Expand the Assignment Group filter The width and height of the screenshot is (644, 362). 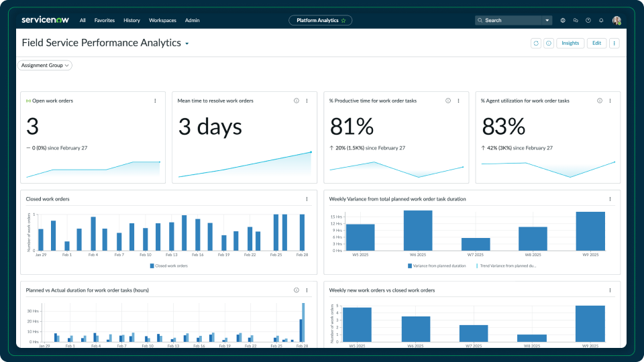tap(44, 65)
